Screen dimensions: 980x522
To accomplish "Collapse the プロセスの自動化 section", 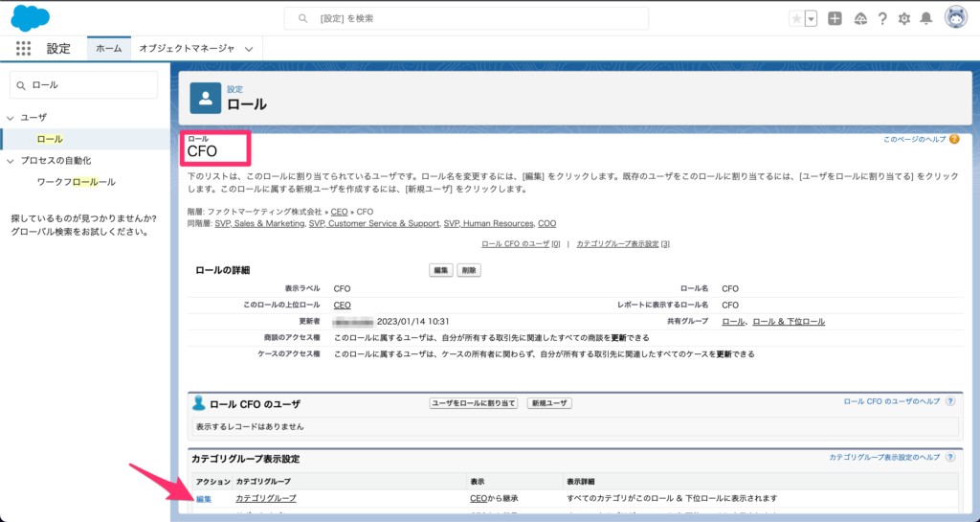I will pos(10,161).
